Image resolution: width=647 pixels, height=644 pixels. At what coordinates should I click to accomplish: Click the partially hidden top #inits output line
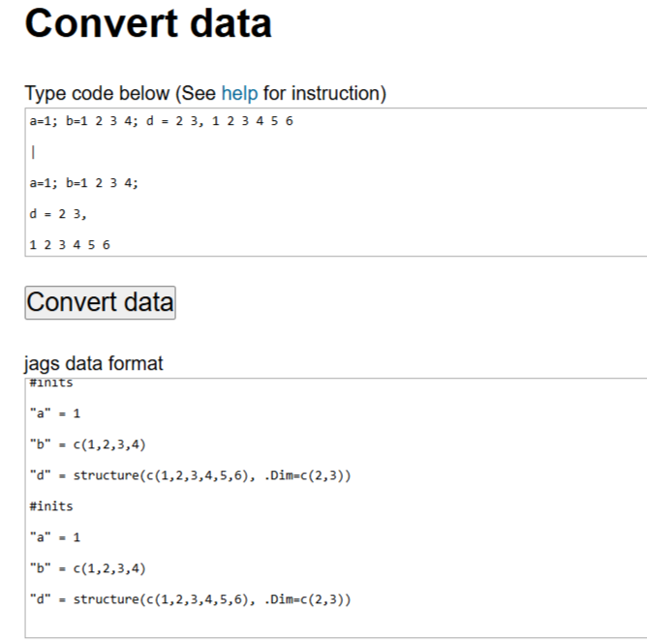51,383
